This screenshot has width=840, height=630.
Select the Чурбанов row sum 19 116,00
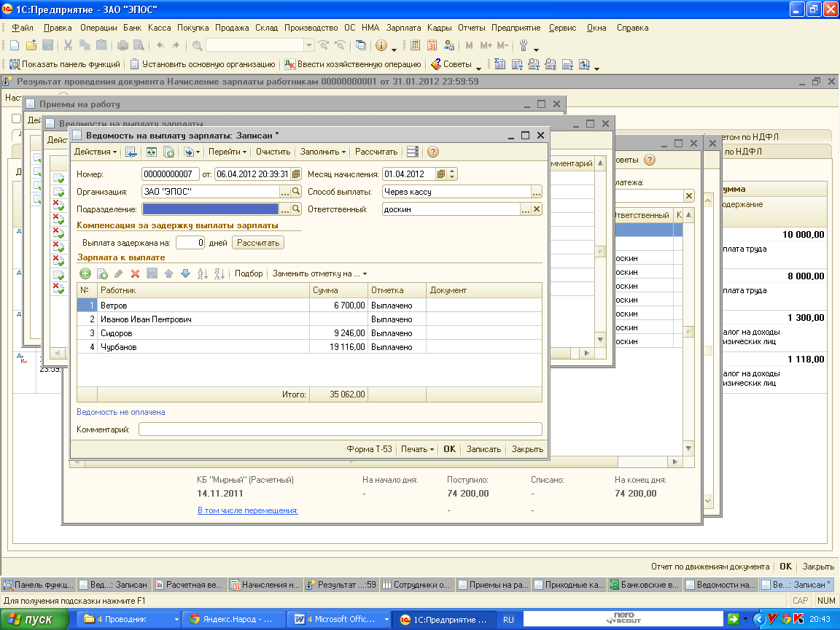338,347
